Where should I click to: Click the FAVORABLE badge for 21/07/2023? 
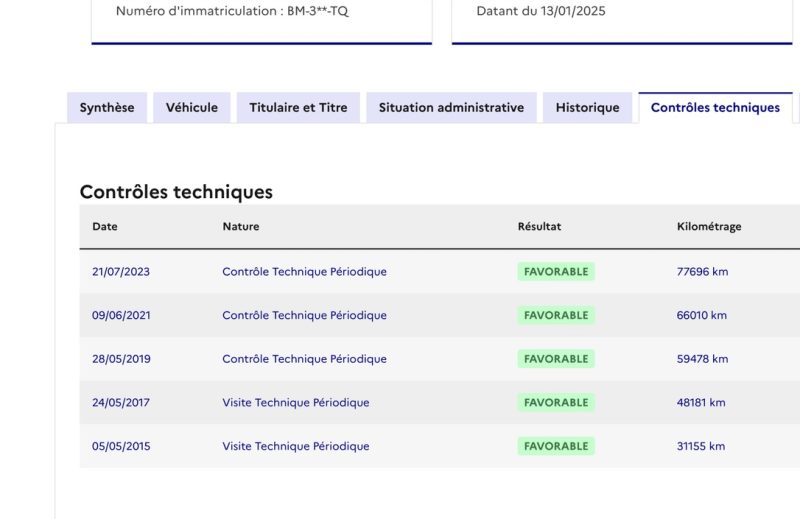click(556, 272)
